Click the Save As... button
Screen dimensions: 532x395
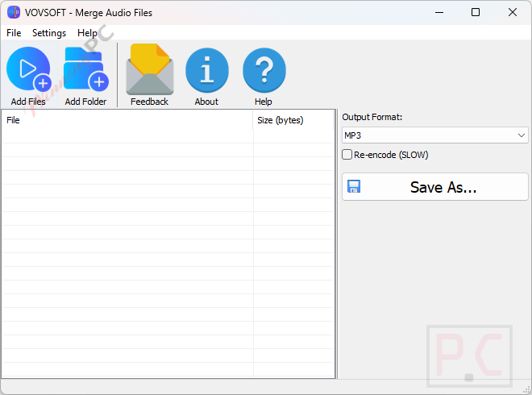pos(435,187)
